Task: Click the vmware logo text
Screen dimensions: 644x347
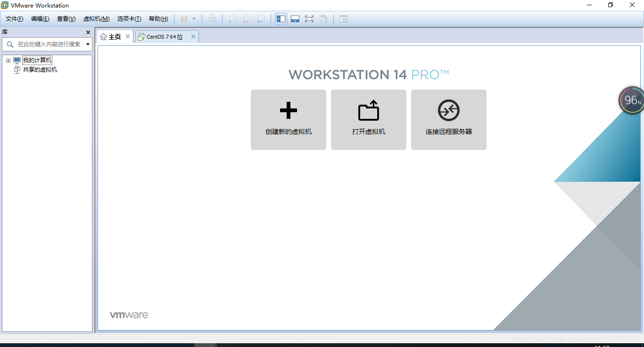Action: tap(129, 315)
